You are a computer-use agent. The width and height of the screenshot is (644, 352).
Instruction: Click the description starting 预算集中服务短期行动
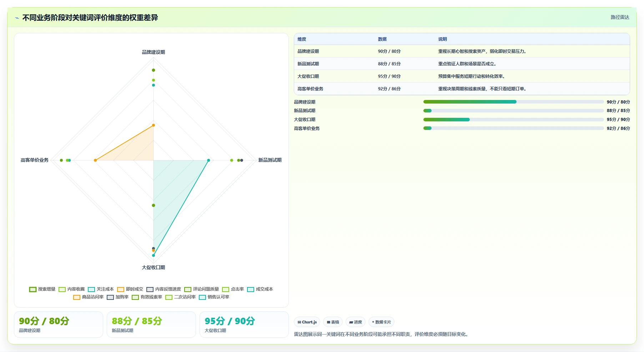pos(472,76)
